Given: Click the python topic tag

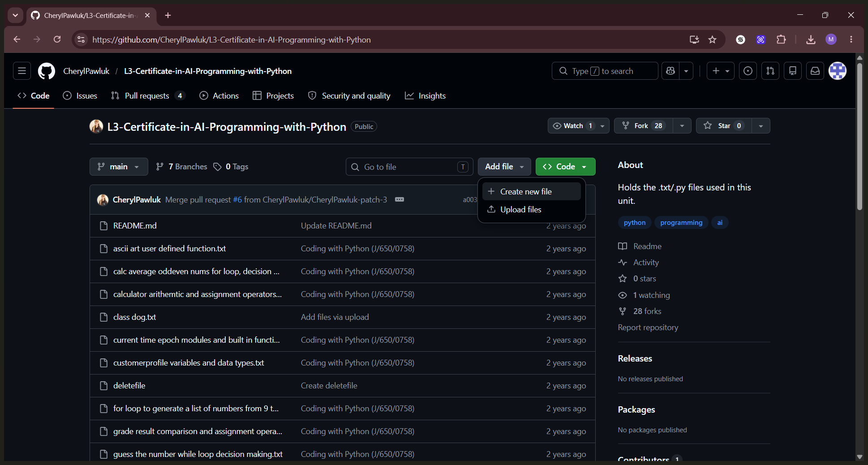Looking at the screenshot, I should [x=635, y=223].
